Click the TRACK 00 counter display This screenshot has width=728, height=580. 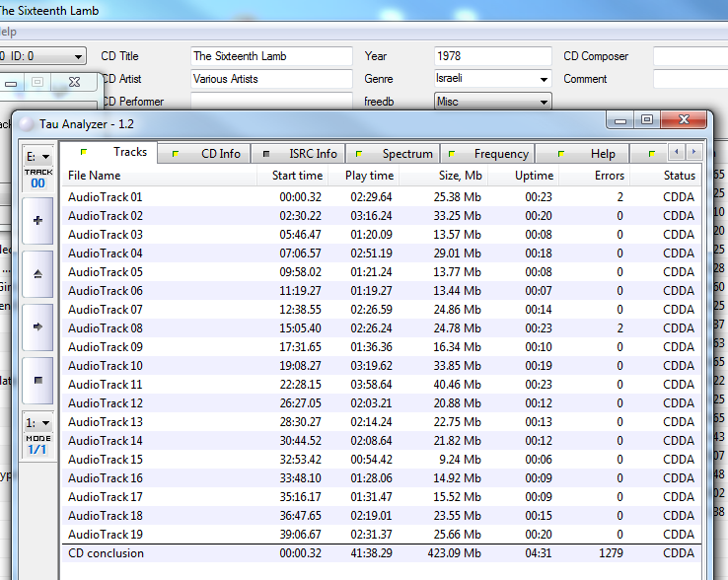coord(38,179)
